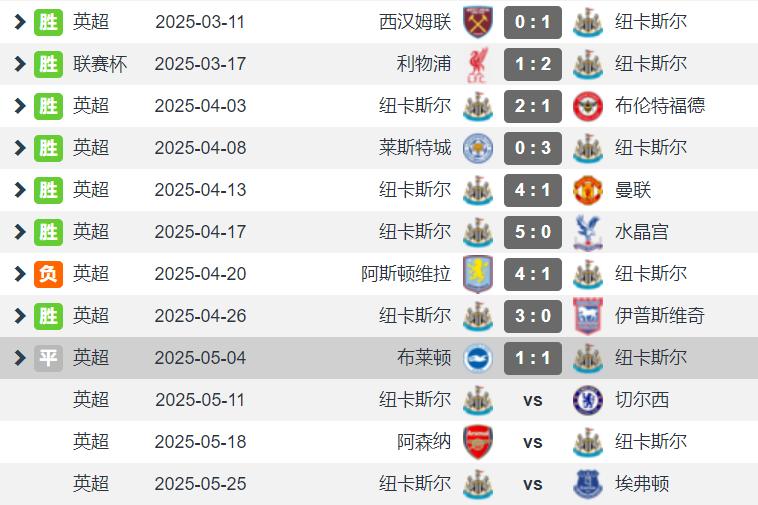This screenshot has width=758, height=505.
Task: Click the orange 负 loss badge
Action: (x=48, y=274)
